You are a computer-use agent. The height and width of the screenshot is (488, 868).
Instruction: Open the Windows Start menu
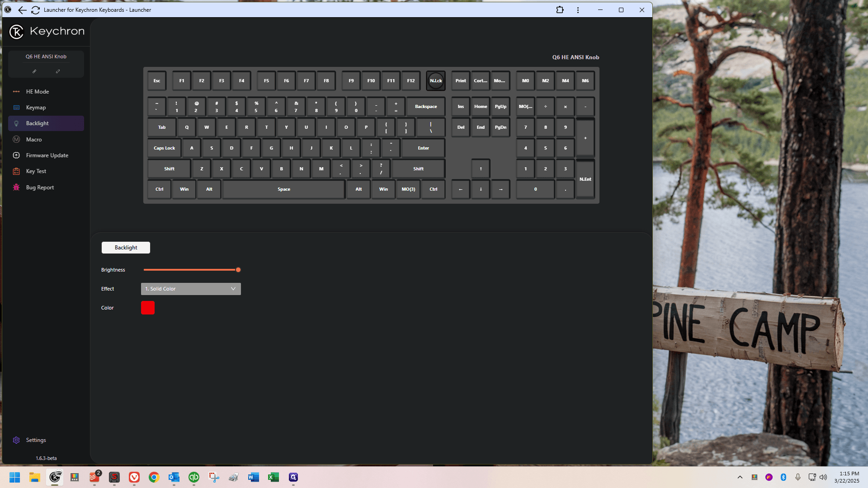[14, 477]
